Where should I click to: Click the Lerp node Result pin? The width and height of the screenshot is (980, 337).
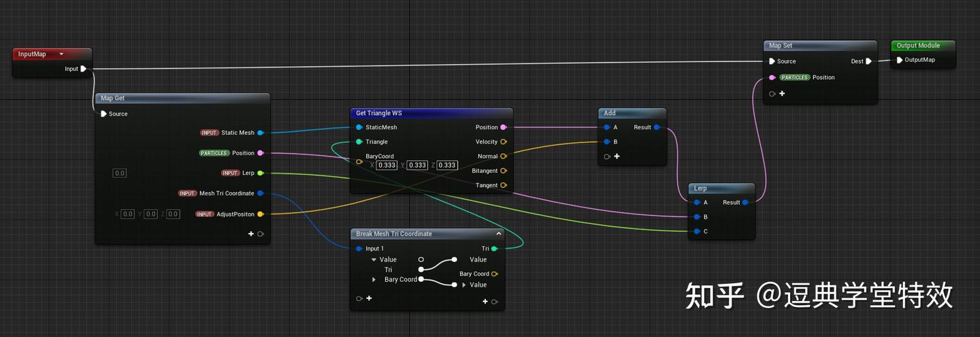pos(746,202)
